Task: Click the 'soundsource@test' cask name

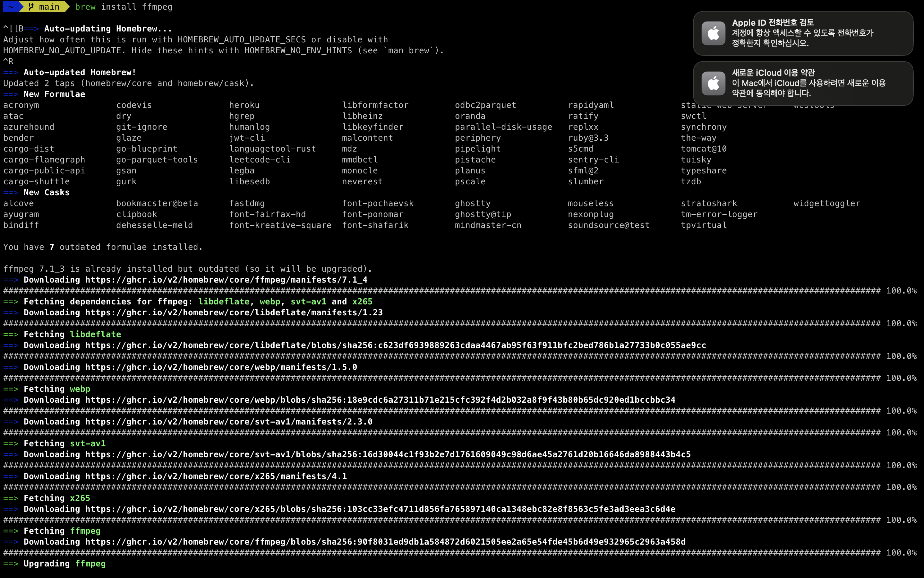Action: pos(609,225)
